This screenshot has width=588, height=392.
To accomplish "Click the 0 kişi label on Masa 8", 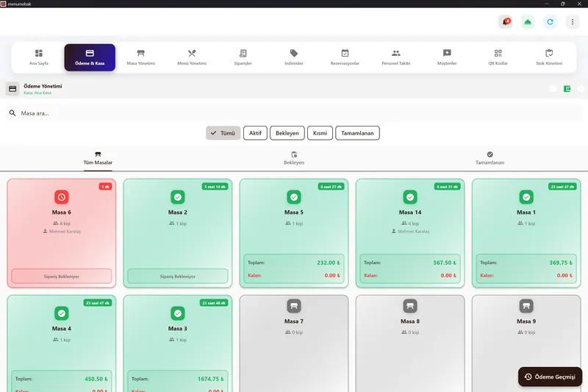I will pos(414,332).
